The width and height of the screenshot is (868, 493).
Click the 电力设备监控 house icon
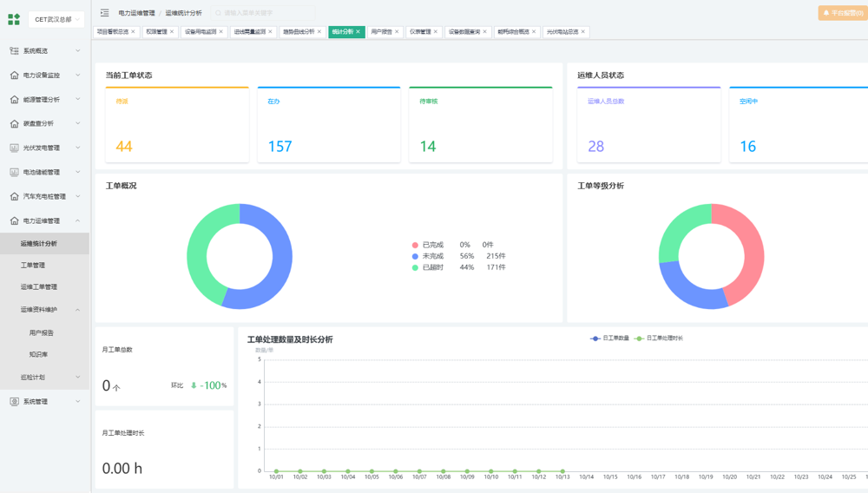coord(14,76)
